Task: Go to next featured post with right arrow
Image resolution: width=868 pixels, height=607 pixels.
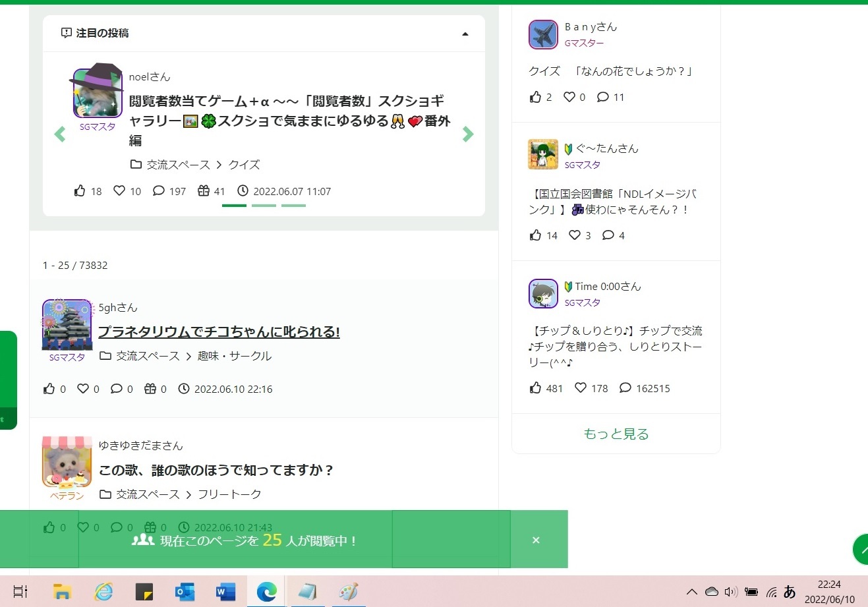Action: 468,134
